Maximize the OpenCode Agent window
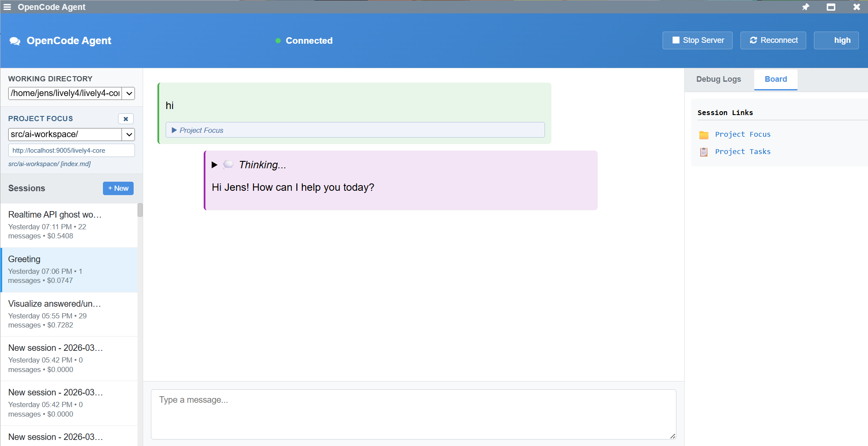The image size is (868, 446). point(831,7)
